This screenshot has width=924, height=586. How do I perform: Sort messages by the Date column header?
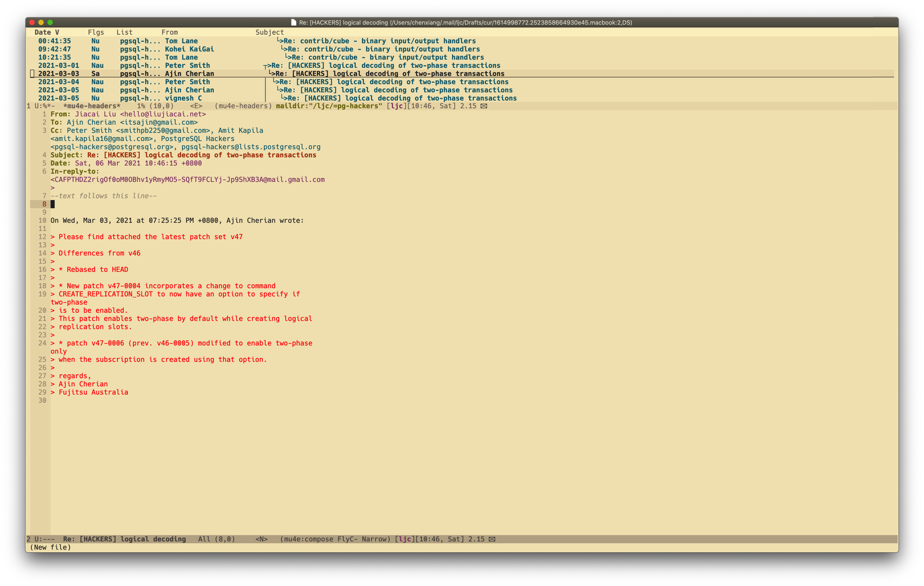click(43, 32)
